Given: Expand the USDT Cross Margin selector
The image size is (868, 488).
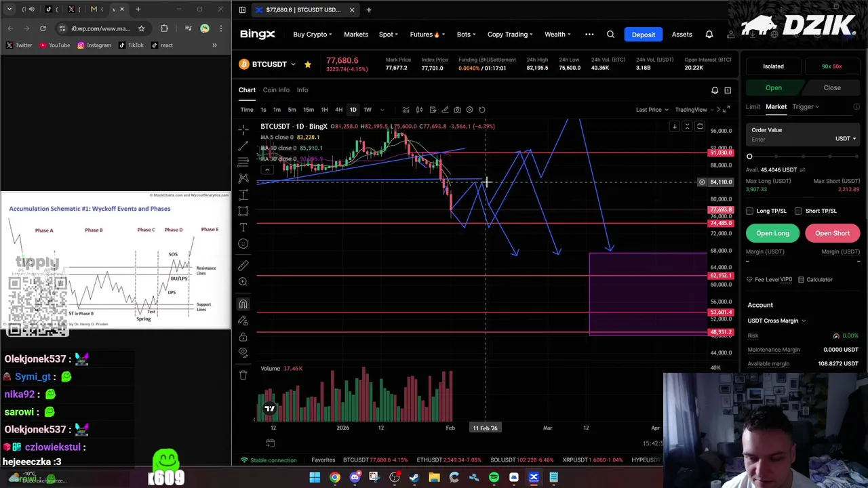Looking at the screenshot, I should pyautogui.click(x=776, y=321).
